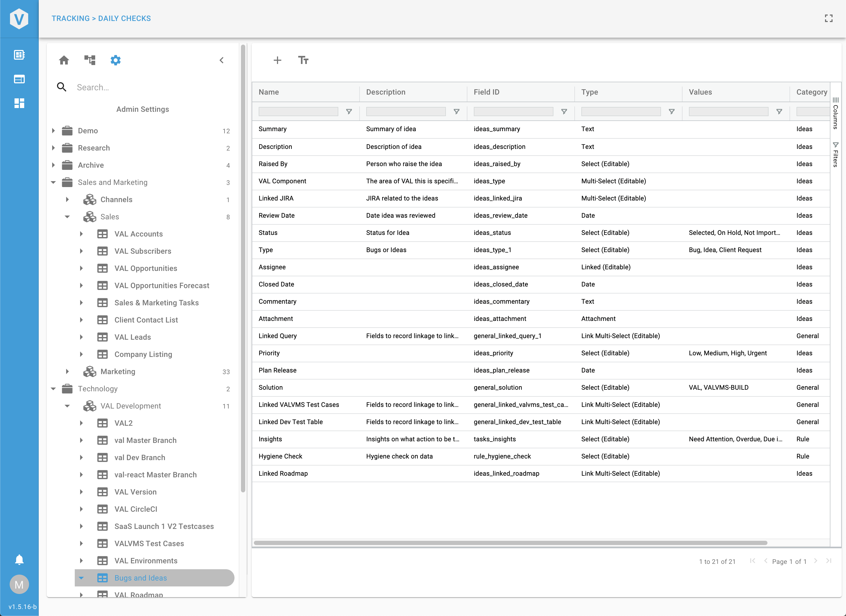Select VAL Opportunities Forecast table
The height and width of the screenshot is (616, 846).
[x=162, y=286]
